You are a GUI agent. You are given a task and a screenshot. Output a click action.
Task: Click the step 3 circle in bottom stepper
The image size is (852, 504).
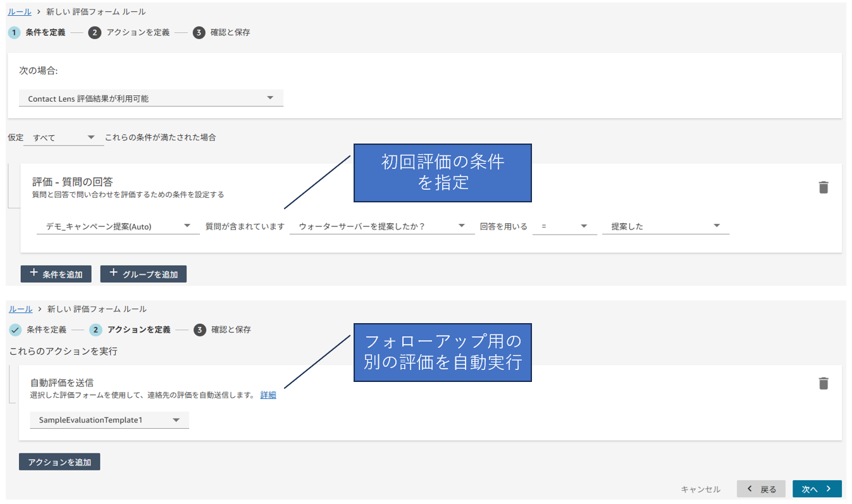[x=200, y=329]
